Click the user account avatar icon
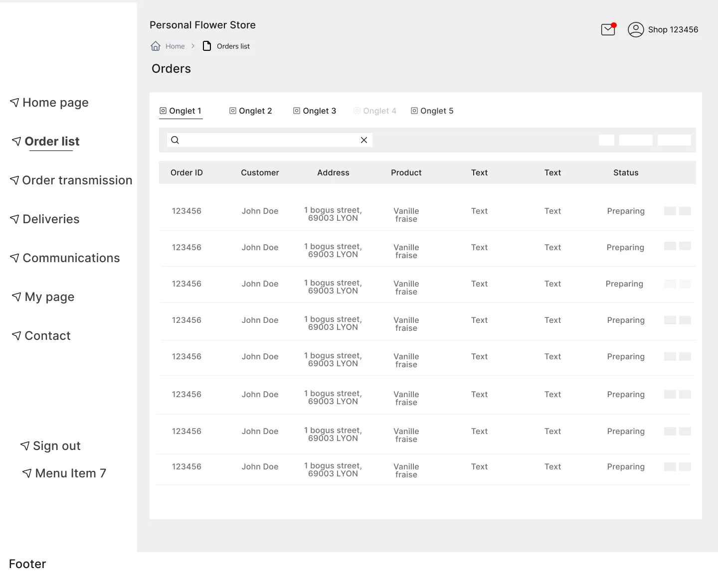718x588 pixels. [636, 29]
